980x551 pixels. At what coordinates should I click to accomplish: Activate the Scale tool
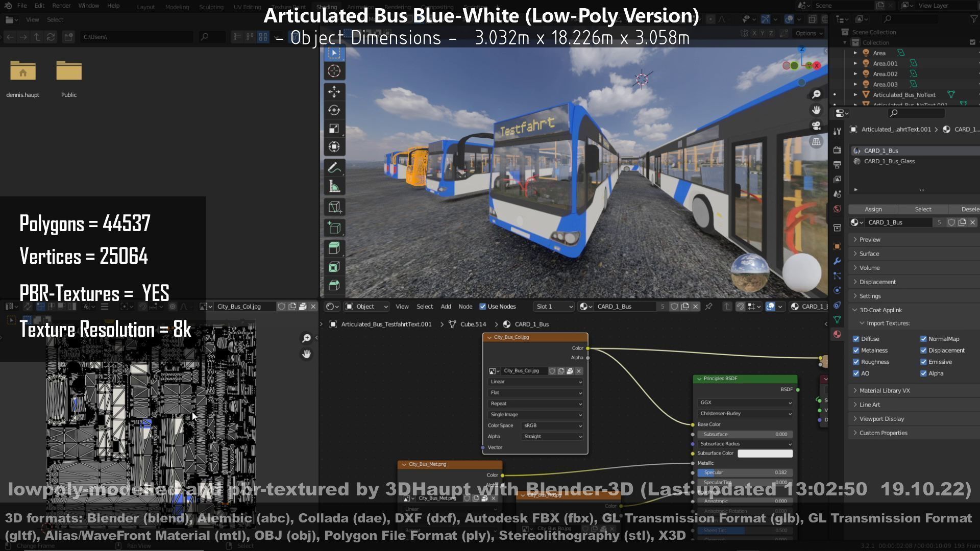(x=334, y=129)
